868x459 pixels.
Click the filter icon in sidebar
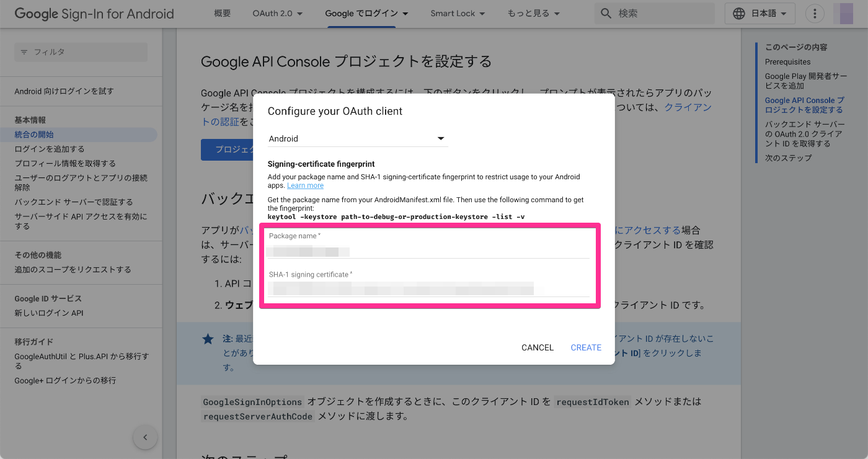pyautogui.click(x=24, y=52)
